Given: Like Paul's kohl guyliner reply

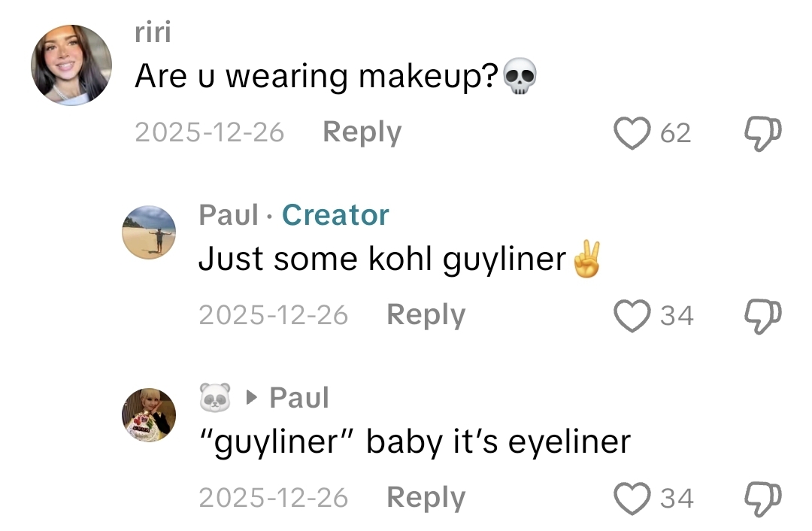Looking at the screenshot, I should pyautogui.click(x=633, y=316).
